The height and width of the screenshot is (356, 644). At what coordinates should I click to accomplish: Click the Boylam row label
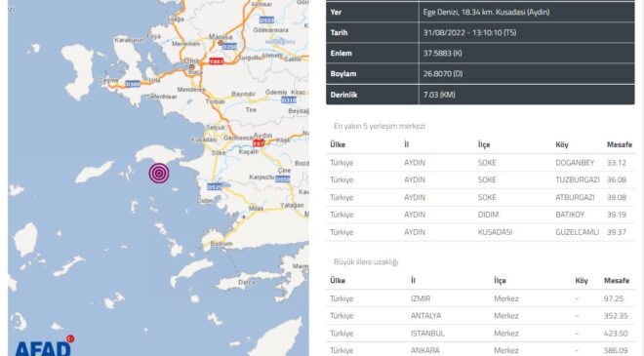[342, 74]
